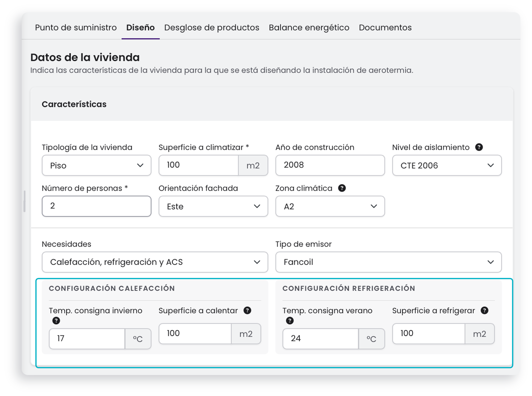Click the Superficie a climatizar input field
Viewport: 532px width, 396px height.
pos(198,165)
